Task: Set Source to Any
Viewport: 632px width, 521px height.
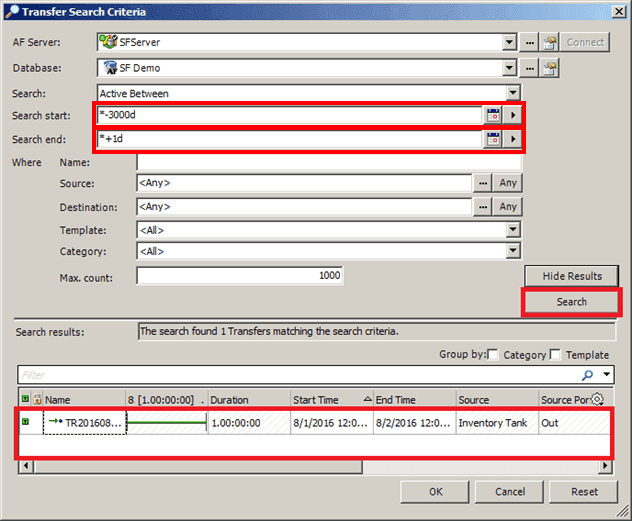Action: (508, 183)
